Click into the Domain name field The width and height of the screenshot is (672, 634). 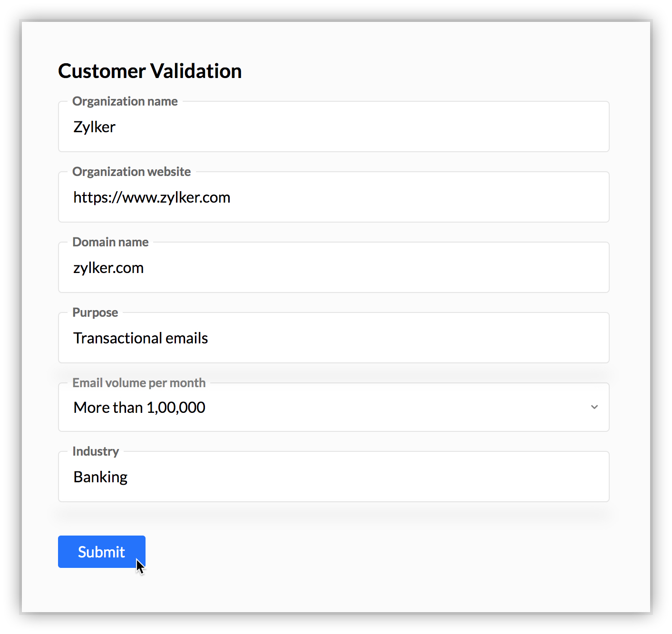pyautogui.click(x=334, y=267)
